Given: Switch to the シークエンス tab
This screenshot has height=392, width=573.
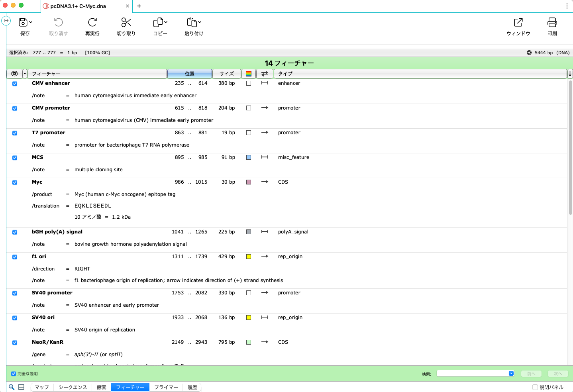Looking at the screenshot, I should (x=73, y=387).
